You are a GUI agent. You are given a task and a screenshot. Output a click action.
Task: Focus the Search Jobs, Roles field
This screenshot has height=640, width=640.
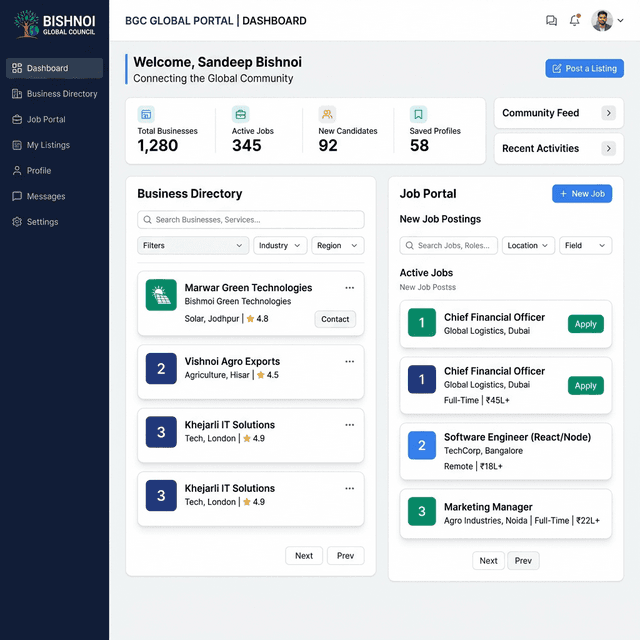tap(449, 245)
